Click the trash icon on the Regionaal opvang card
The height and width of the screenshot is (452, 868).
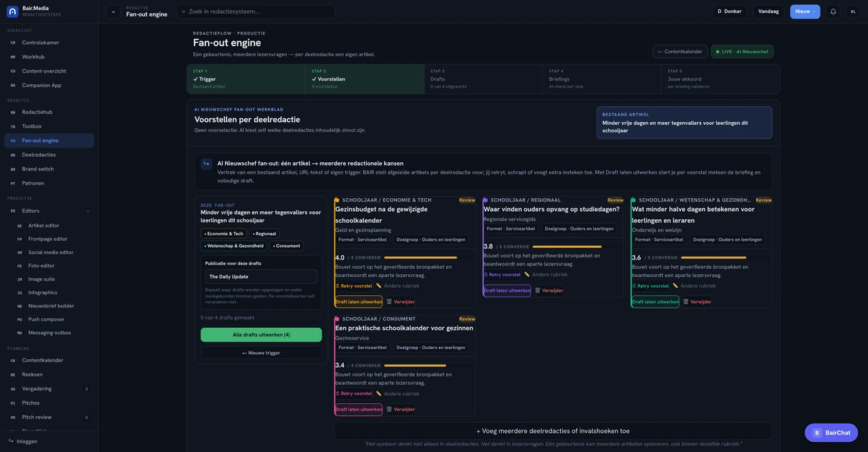coord(538,290)
